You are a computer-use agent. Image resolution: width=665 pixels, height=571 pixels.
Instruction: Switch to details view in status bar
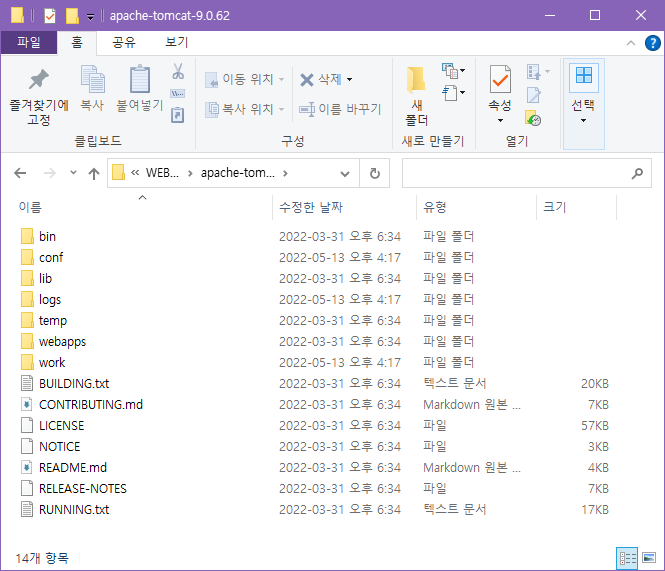pos(627,558)
